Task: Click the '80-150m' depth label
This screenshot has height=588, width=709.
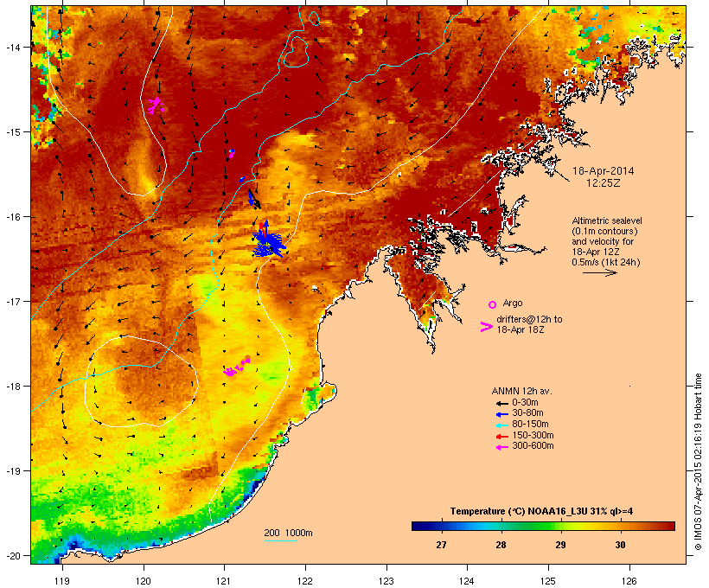Action: [x=530, y=425]
